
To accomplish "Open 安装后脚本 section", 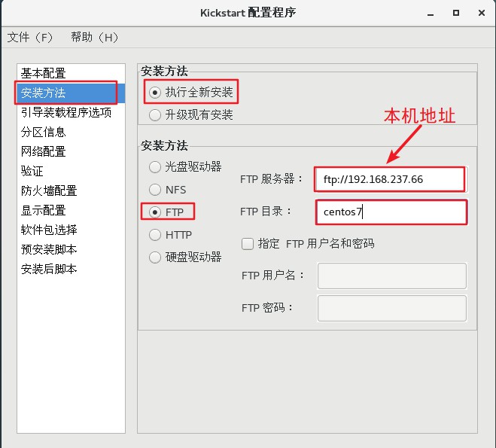I will click(x=72, y=270).
